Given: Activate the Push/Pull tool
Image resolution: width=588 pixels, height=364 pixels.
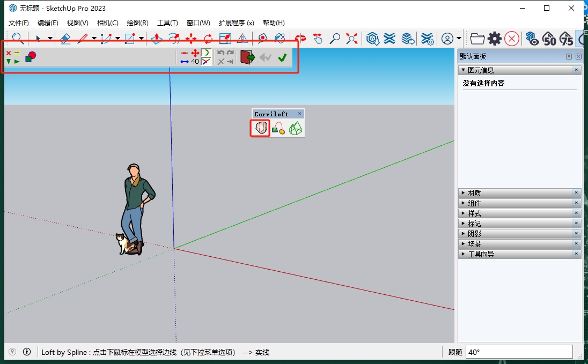Looking at the screenshot, I should tap(156, 39).
